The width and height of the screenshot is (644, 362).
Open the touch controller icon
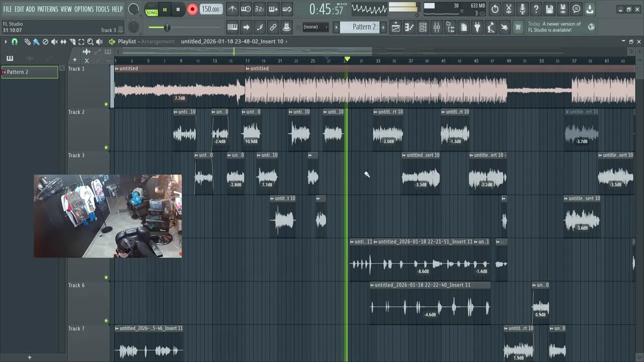tap(504, 27)
